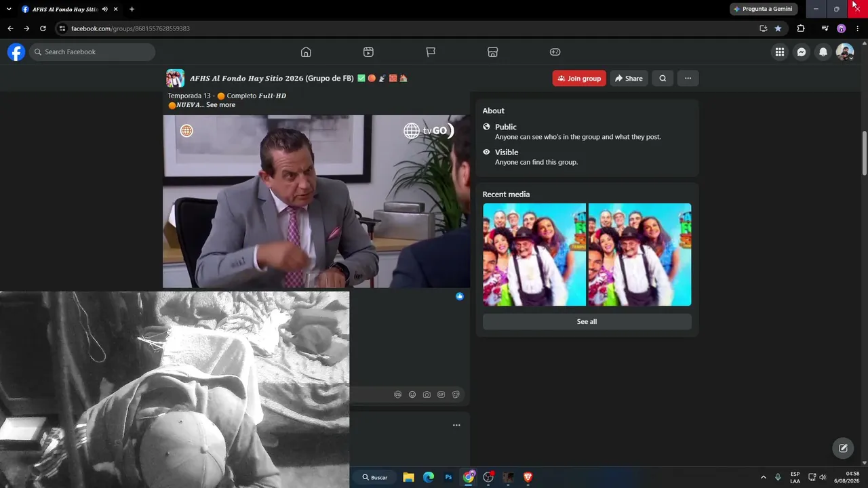Viewport: 868px width, 488px height.
Task: Show hidden system tray icons
Action: pos(764,477)
